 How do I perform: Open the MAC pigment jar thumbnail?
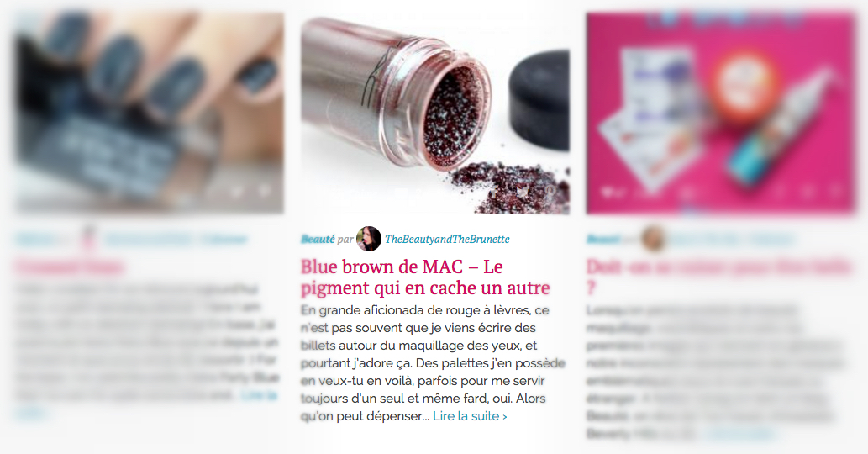pos(435,113)
